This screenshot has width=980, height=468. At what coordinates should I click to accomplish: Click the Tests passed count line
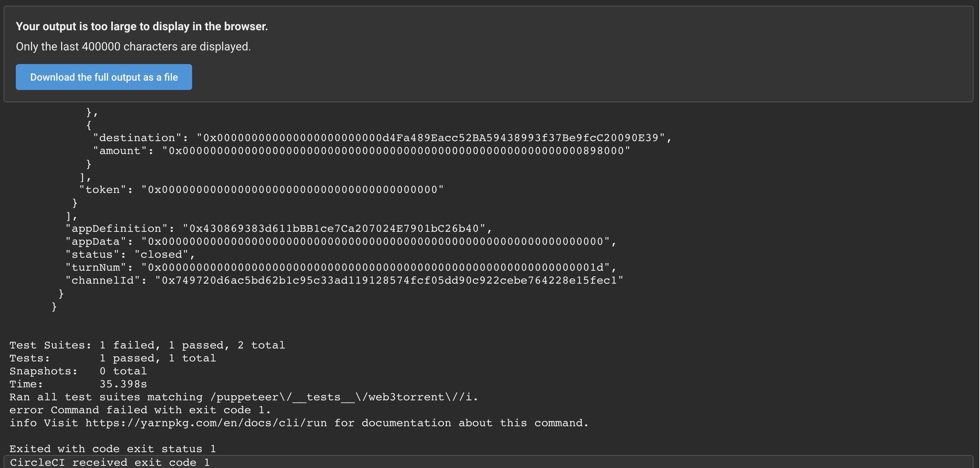pyautogui.click(x=112, y=358)
